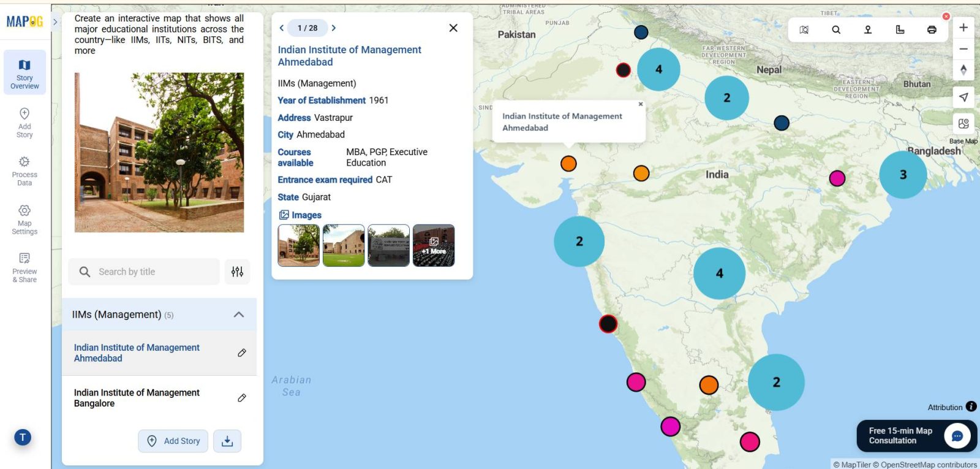Click the Entrance exam required CAT row
980x469 pixels.
click(x=335, y=180)
